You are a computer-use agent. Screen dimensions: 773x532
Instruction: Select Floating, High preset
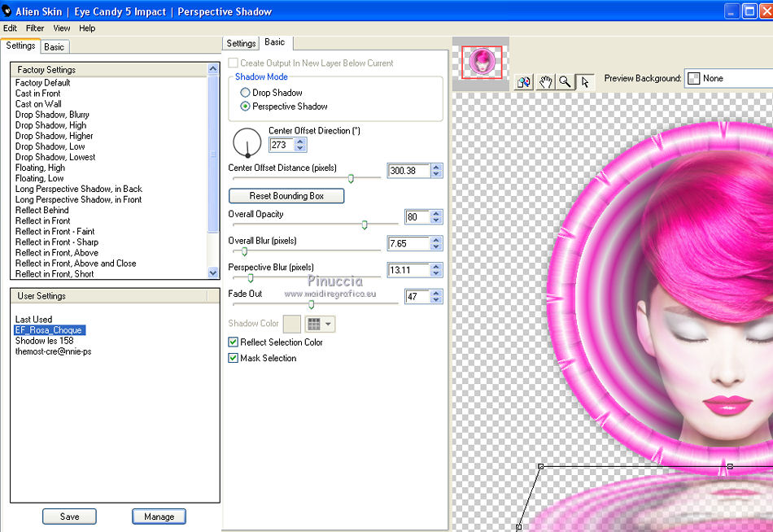[x=40, y=168]
